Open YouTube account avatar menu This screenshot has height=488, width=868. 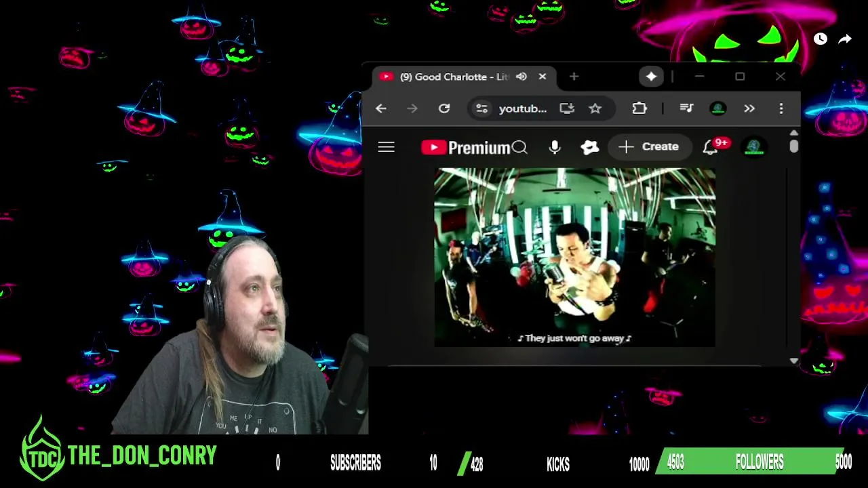pyautogui.click(x=754, y=147)
